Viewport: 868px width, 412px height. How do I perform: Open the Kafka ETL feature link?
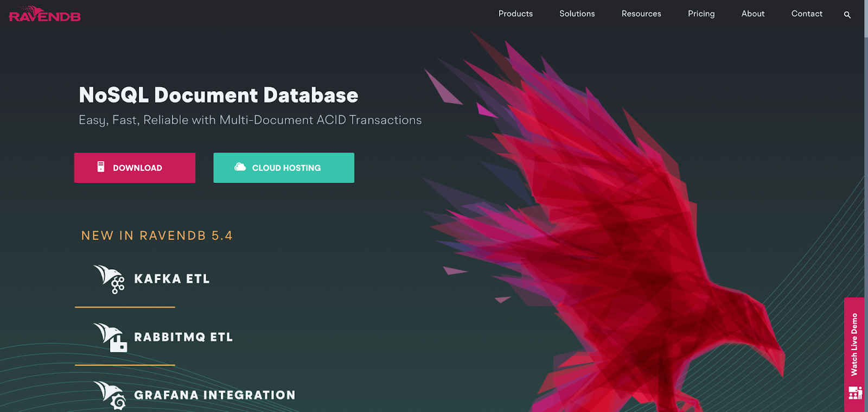(x=172, y=279)
